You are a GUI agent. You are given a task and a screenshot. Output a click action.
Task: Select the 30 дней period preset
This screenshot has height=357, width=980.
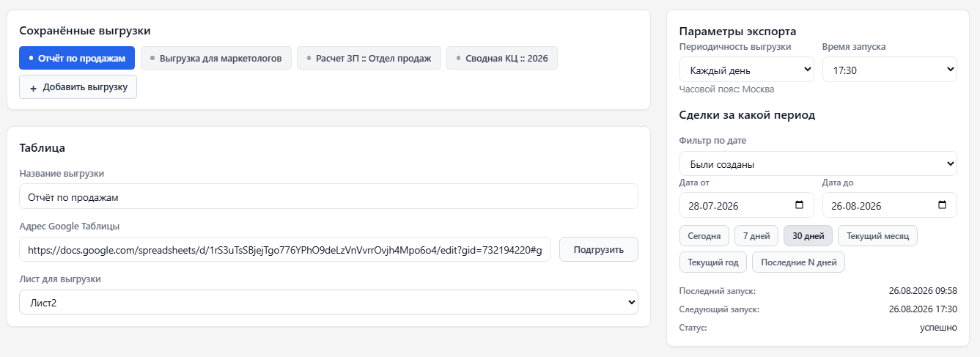(x=808, y=235)
